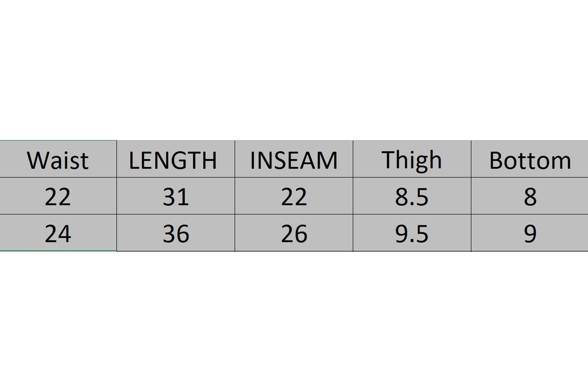Viewport: 588px width, 392px height.
Task: Select the Bottom header cell
Action: [x=530, y=160]
